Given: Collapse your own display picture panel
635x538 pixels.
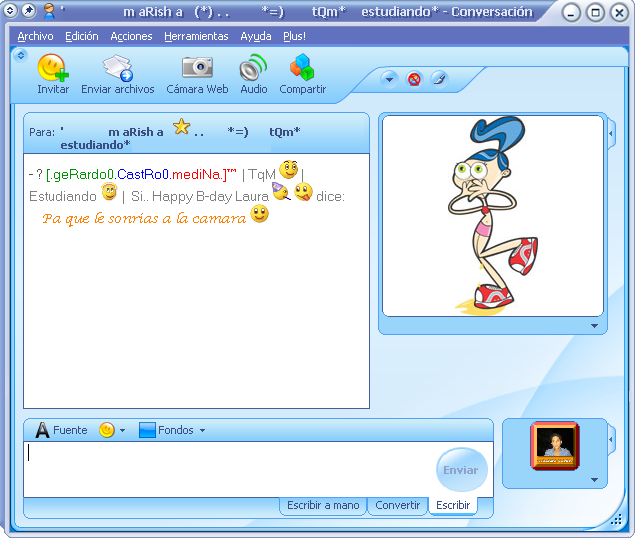Looking at the screenshot, I should click(612, 440).
